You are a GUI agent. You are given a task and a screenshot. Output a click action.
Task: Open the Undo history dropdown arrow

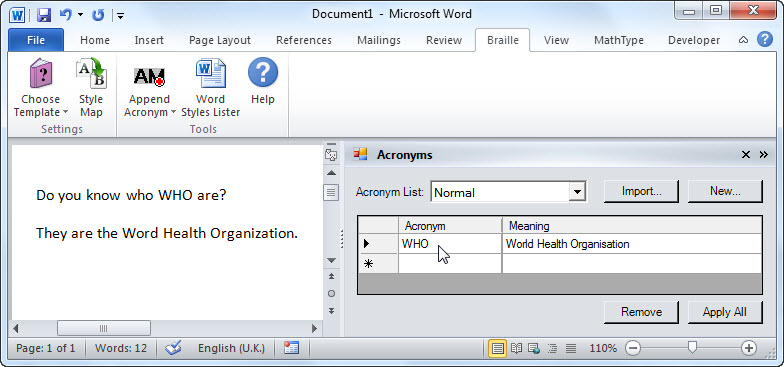click(80, 15)
